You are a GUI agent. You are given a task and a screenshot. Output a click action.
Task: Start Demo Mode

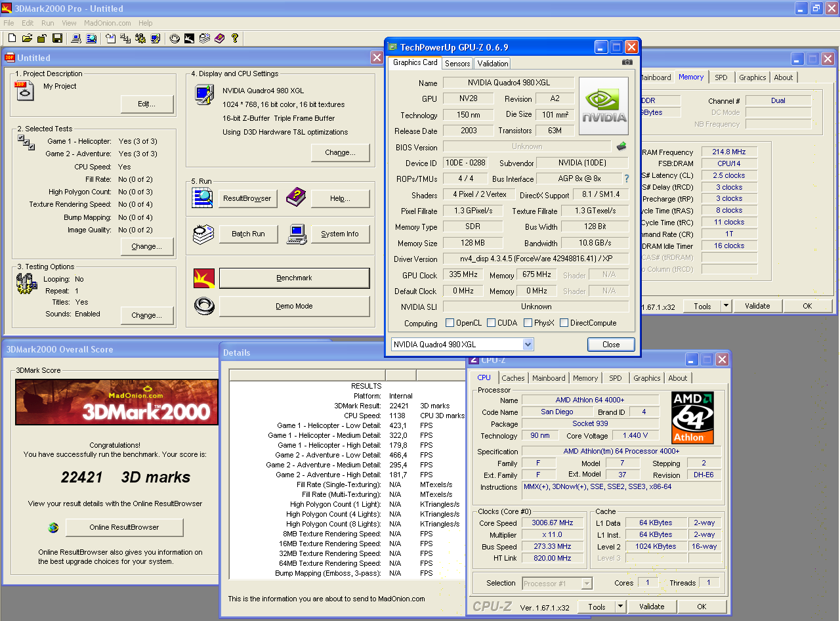[295, 307]
